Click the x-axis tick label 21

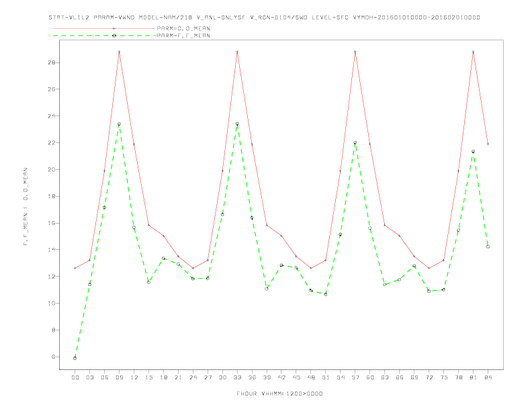[x=178, y=377]
